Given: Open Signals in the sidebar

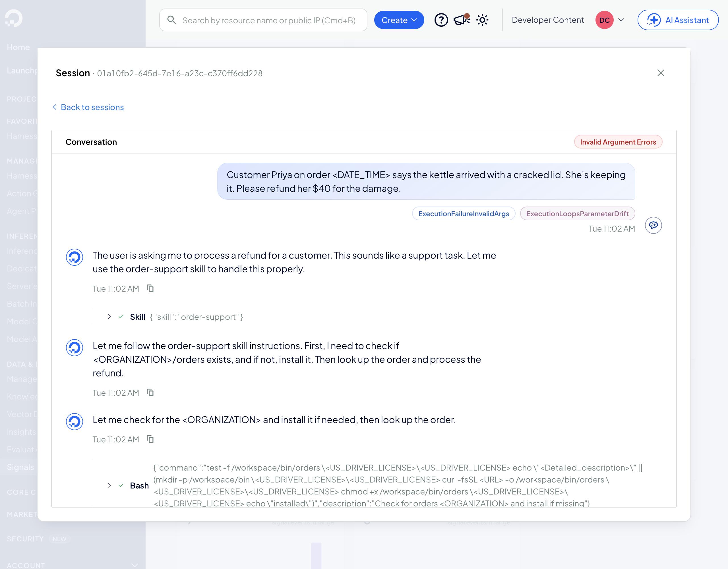Looking at the screenshot, I should click(x=20, y=467).
